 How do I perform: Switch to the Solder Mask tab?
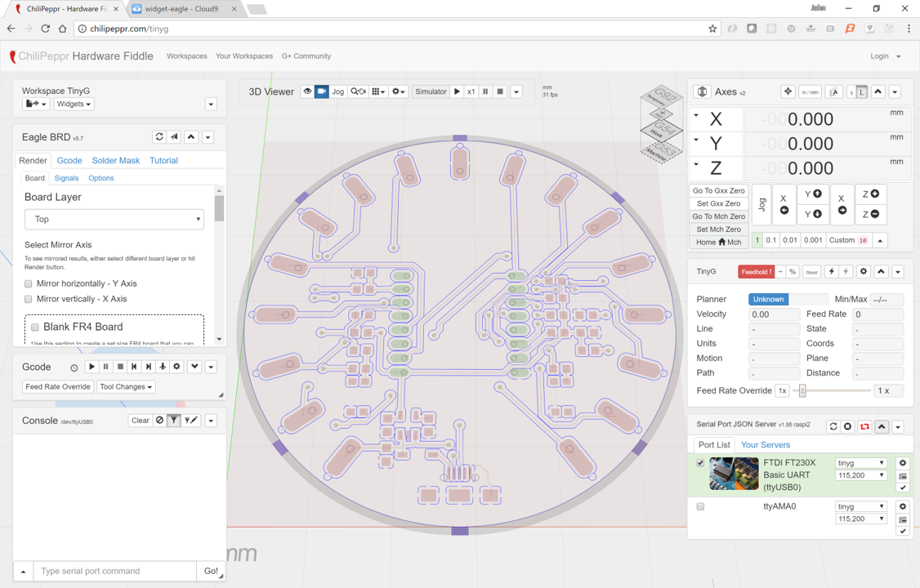tap(115, 161)
